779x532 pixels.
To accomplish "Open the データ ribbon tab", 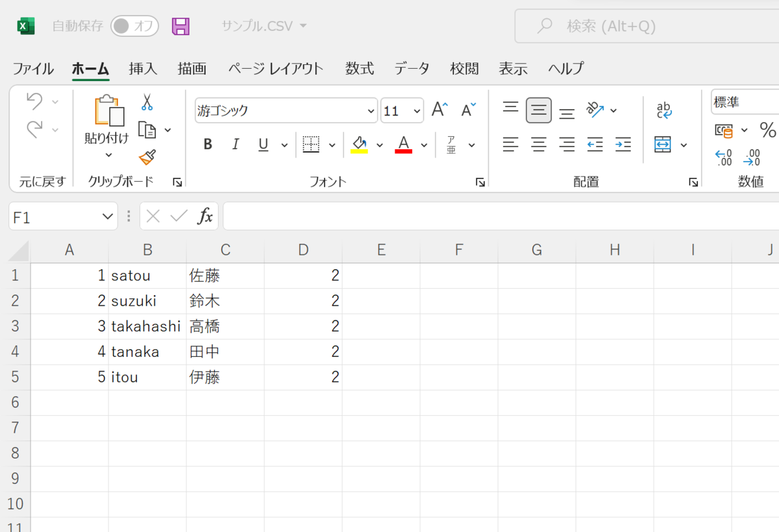I will tap(412, 68).
